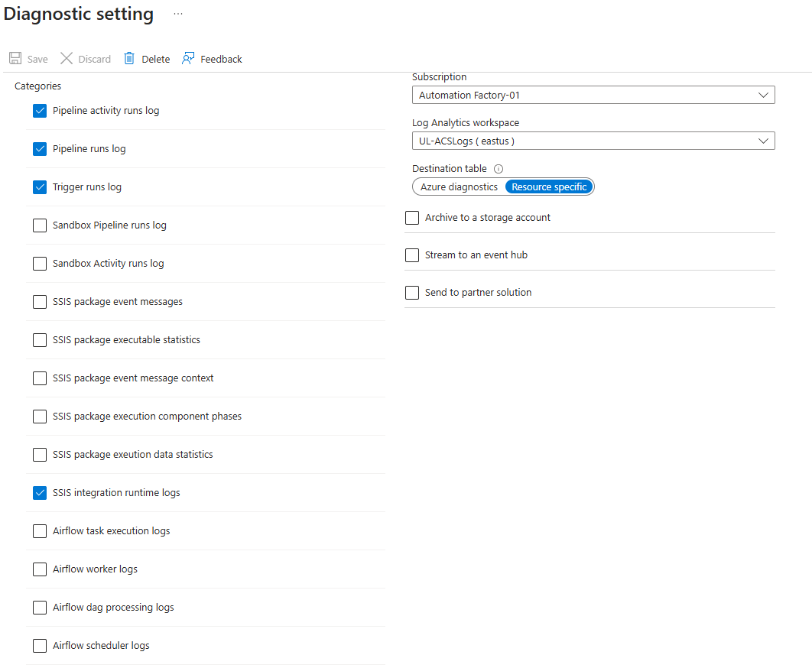Click the Categories heading text
The image size is (812, 668).
(37, 86)
